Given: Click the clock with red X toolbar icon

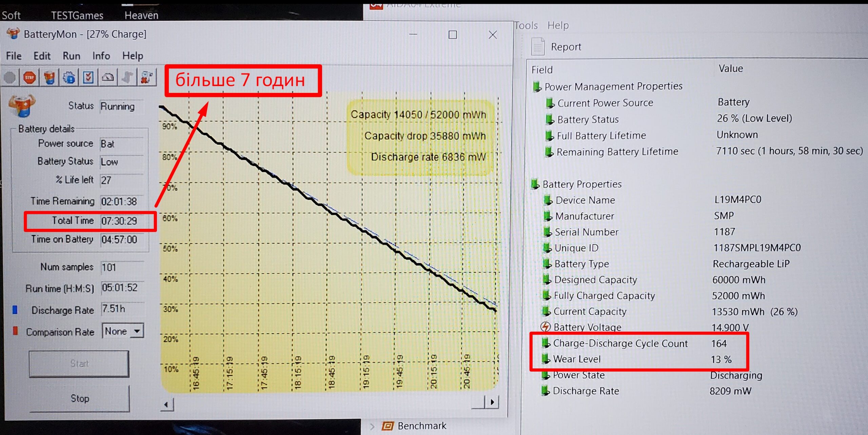Looking at the screenshot, I should 146,78.
